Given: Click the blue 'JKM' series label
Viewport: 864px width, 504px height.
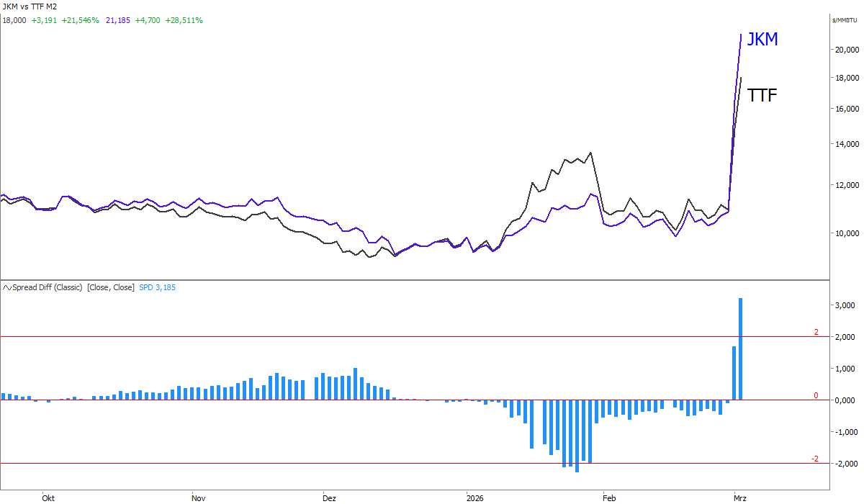Looking at the screenshot, I should (762, 40).
